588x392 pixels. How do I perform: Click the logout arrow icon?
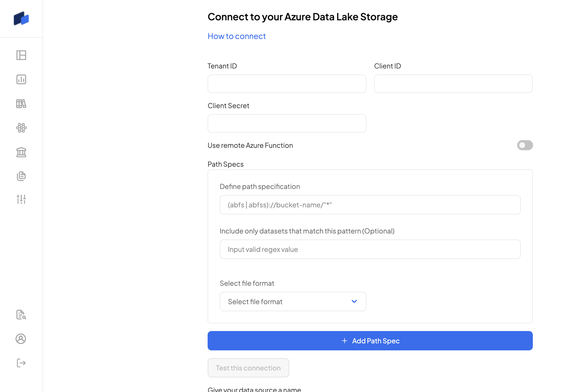point(21,363)
